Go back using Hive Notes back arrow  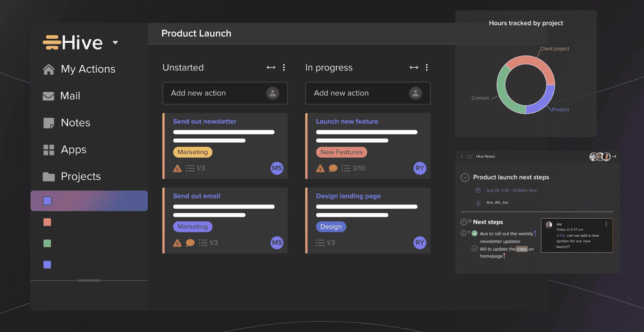(x=462, y=157)
